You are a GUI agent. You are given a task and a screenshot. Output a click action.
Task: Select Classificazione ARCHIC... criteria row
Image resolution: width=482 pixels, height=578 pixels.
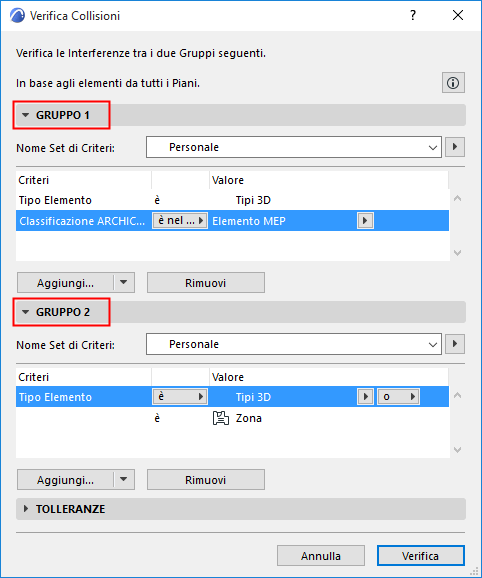(232, 220)
